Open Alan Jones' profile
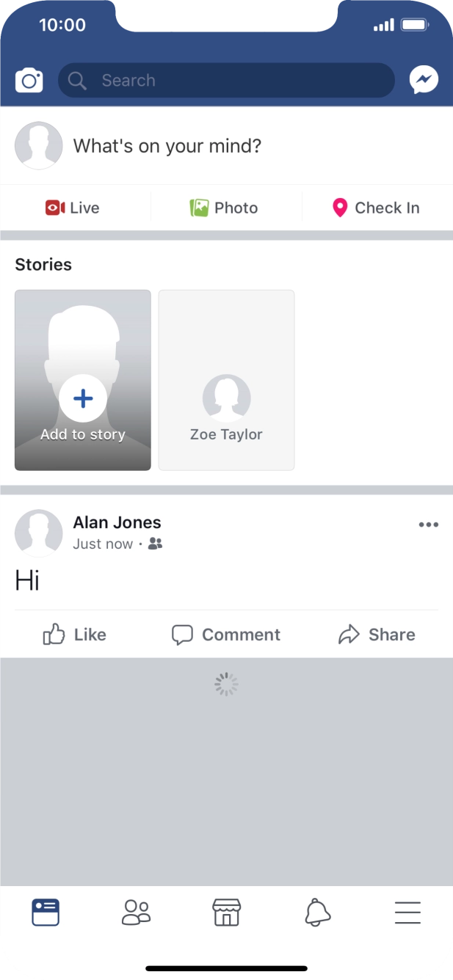This screenshot has height=980, width=453. (x=117, y=522)
